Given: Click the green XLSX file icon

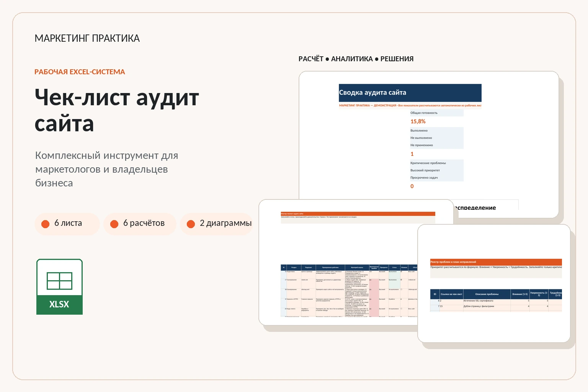Looking at the screenshot, I should click(x=59, y=287).
